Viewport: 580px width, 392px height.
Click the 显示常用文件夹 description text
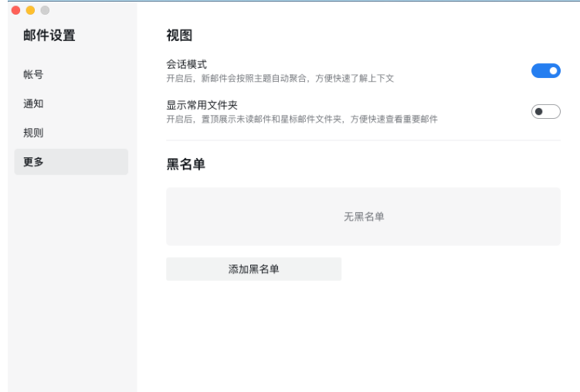point(301,119)
